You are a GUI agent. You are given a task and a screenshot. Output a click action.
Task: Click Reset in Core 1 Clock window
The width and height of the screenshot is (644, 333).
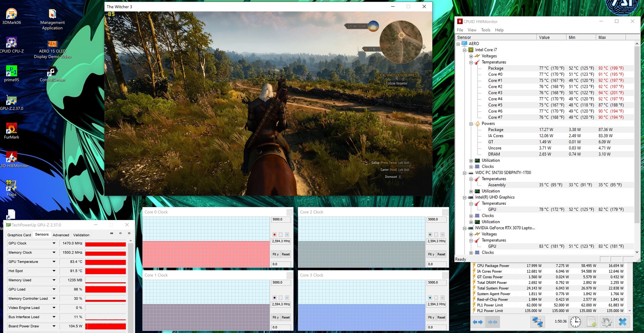tap(286, 317)
